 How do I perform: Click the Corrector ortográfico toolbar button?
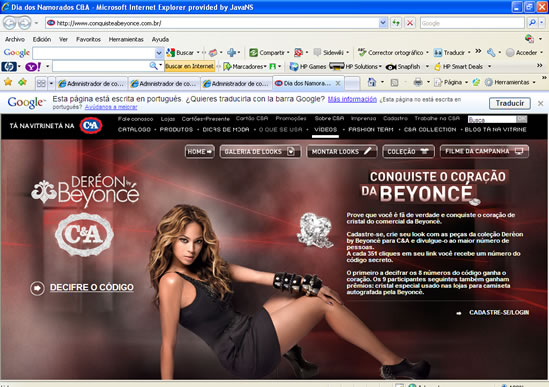[391, 53]
